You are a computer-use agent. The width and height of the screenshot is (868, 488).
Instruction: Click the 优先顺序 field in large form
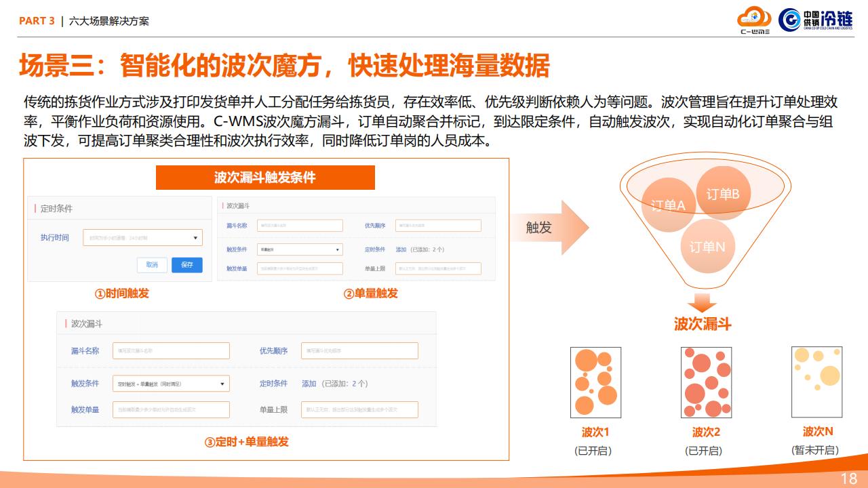click(359, 350)
